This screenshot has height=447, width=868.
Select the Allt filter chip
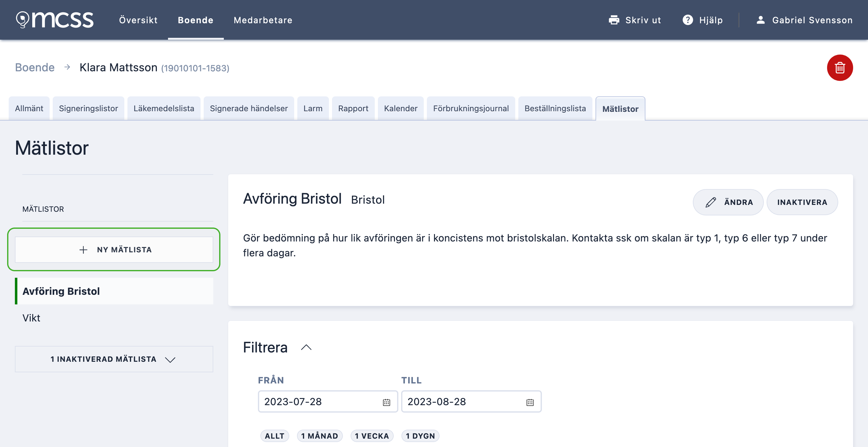(x=274, y=436)
